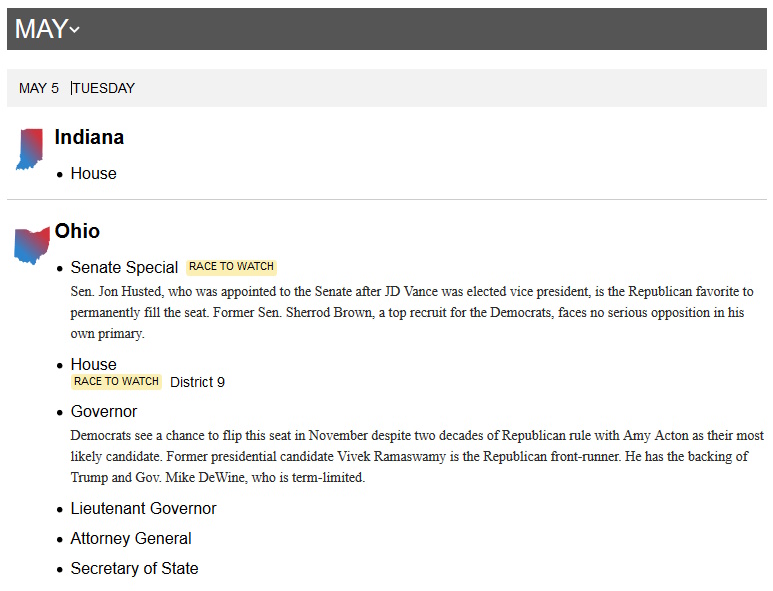Click the Indiana state map icon
Viewport: 773px width, 591px height.
click(30, 149)
